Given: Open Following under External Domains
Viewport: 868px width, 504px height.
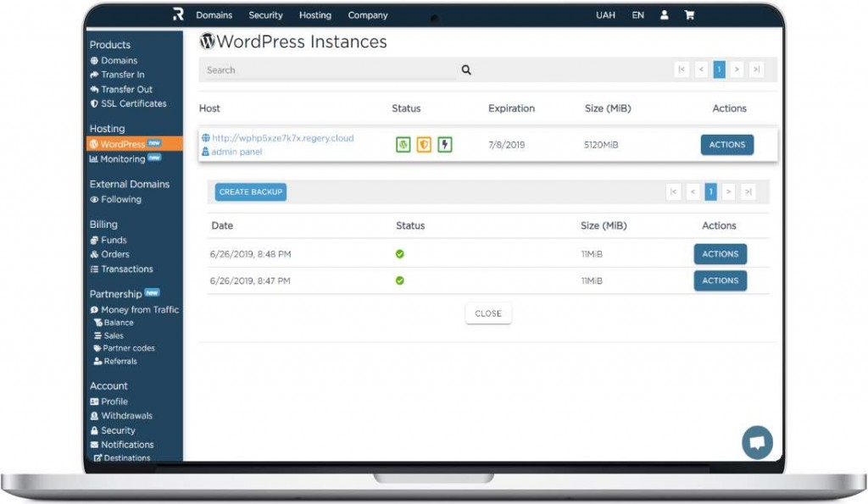Looking at the screenshot, I should [115, 199].
